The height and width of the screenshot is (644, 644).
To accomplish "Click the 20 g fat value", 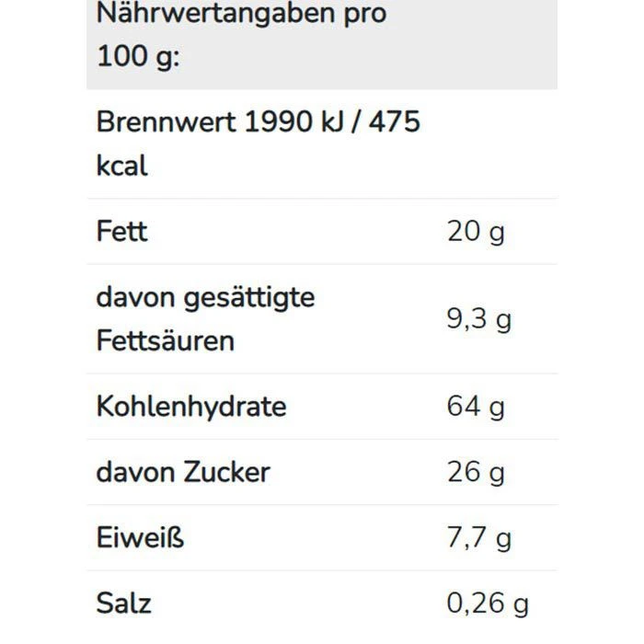I will 476,232.
